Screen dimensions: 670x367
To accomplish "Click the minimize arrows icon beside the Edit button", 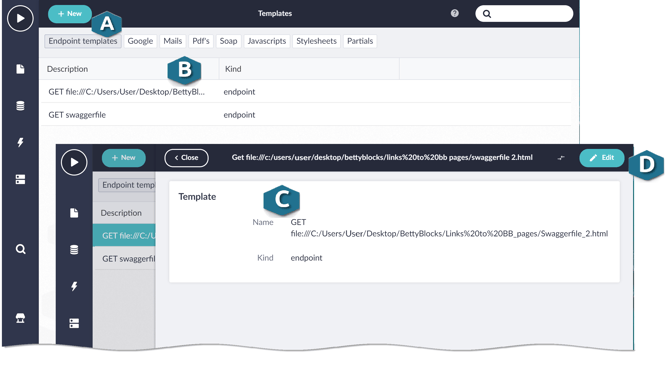I will pos(561,158).
